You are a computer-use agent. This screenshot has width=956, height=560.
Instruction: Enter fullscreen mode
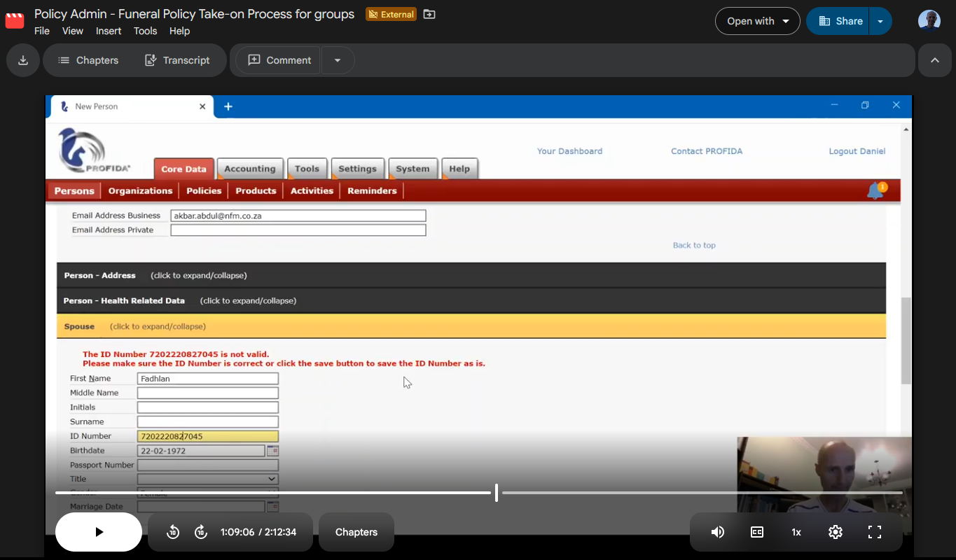(x=875, y=532)
